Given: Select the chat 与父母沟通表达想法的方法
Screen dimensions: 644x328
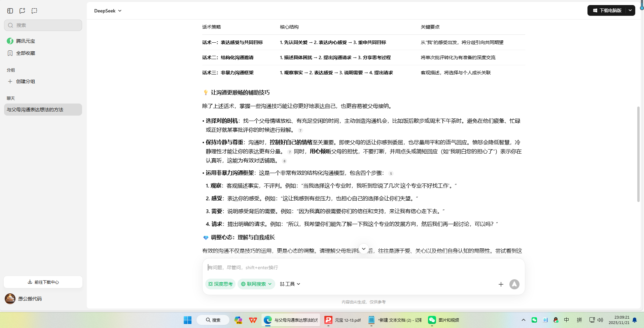Looking at the screenshot, I should (43, 109).
